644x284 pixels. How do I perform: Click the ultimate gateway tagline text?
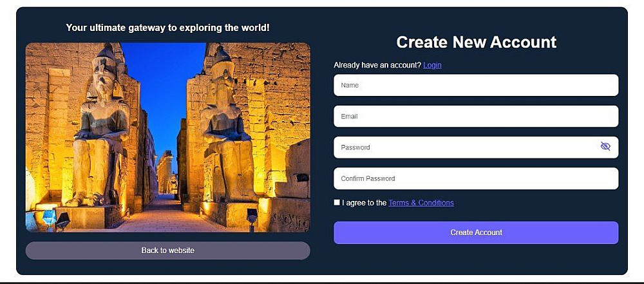(x=167, y=28)
